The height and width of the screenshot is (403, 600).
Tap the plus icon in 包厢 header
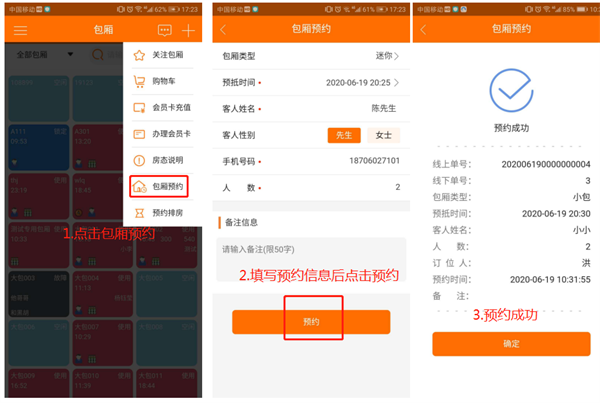tap(188, 30)
